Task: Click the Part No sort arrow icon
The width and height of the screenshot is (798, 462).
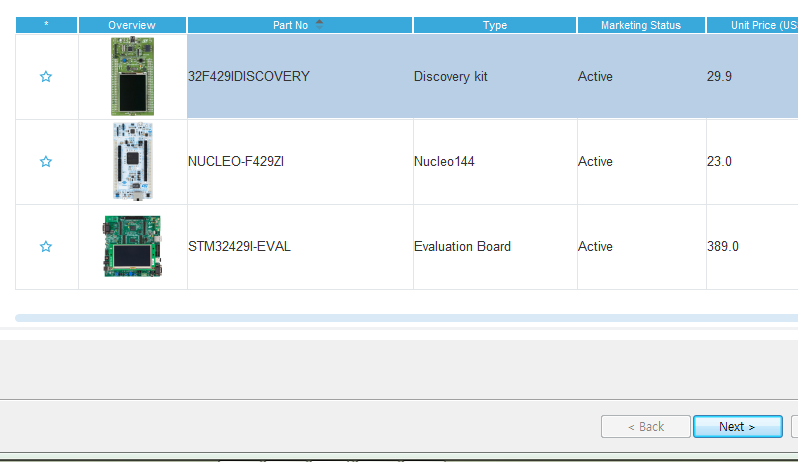Action: click(319, 24)
